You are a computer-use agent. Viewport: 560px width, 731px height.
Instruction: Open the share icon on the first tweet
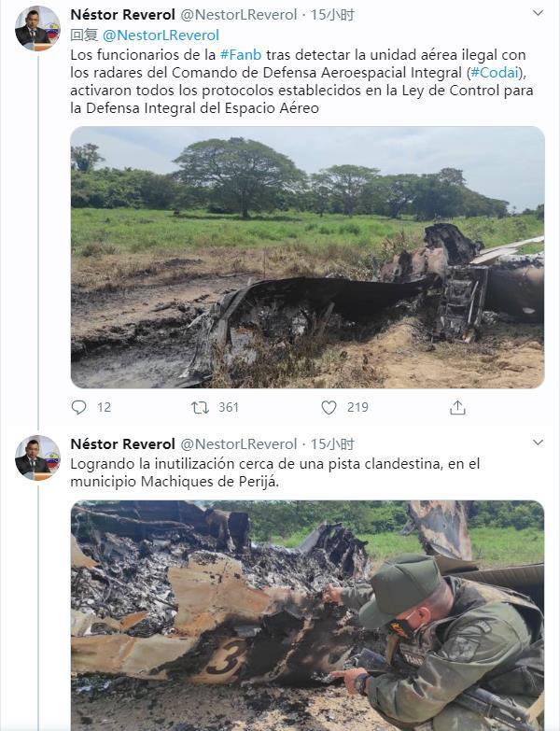tap(457, 407)
